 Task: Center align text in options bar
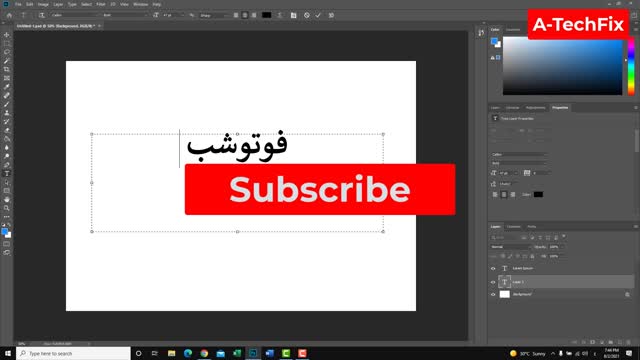(x=245, y=15)
